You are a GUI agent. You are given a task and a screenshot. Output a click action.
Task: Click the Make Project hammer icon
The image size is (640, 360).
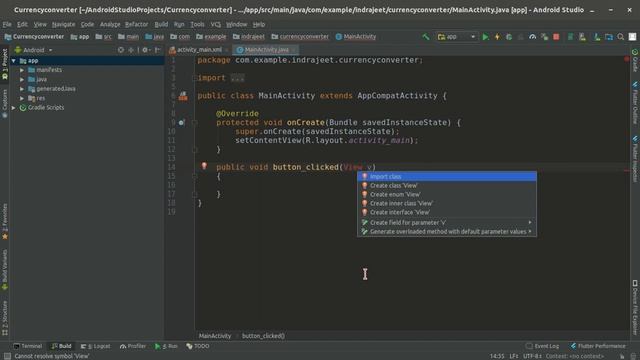[x=426, y=37]
